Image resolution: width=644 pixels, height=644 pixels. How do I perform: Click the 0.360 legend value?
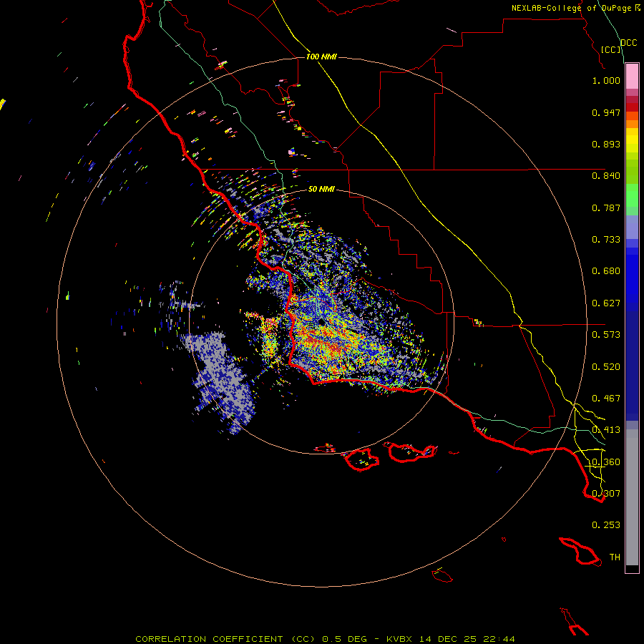point(606,462)
